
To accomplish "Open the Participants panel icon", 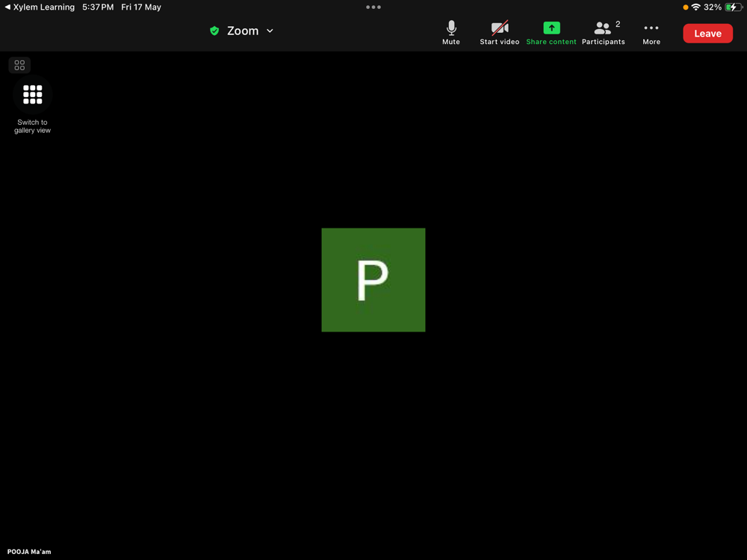I will [x=602, y=28].
